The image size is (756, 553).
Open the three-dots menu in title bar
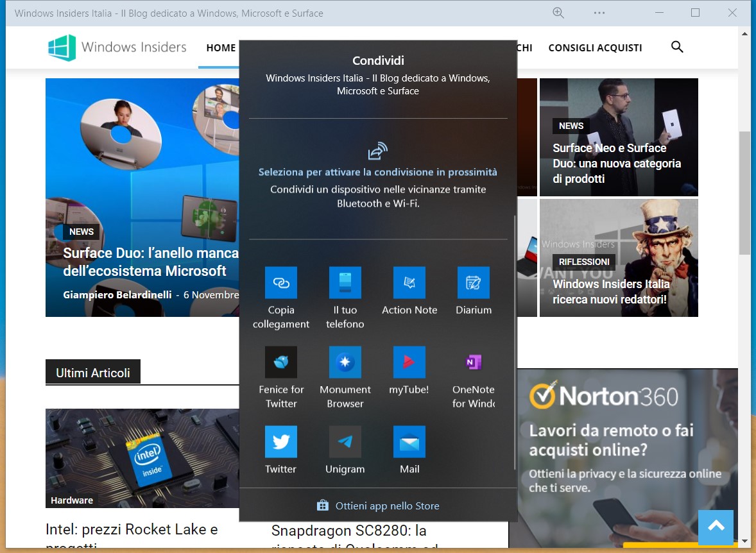(599, 13)
